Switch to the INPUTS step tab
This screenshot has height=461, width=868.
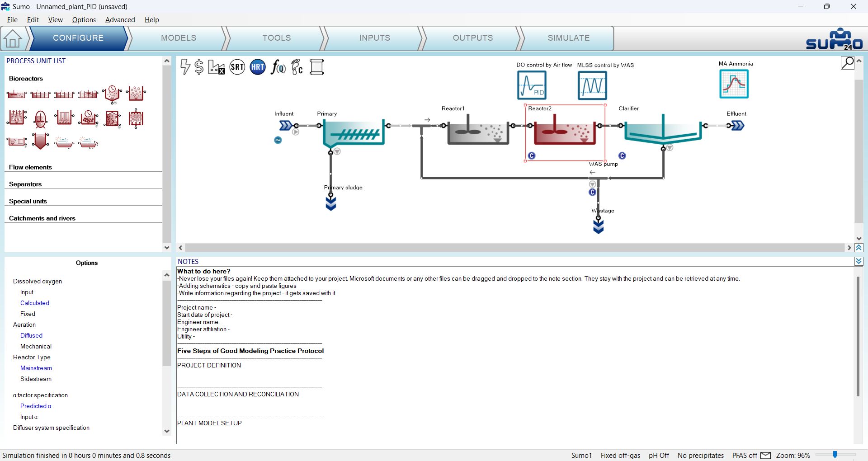coord(375,38)
